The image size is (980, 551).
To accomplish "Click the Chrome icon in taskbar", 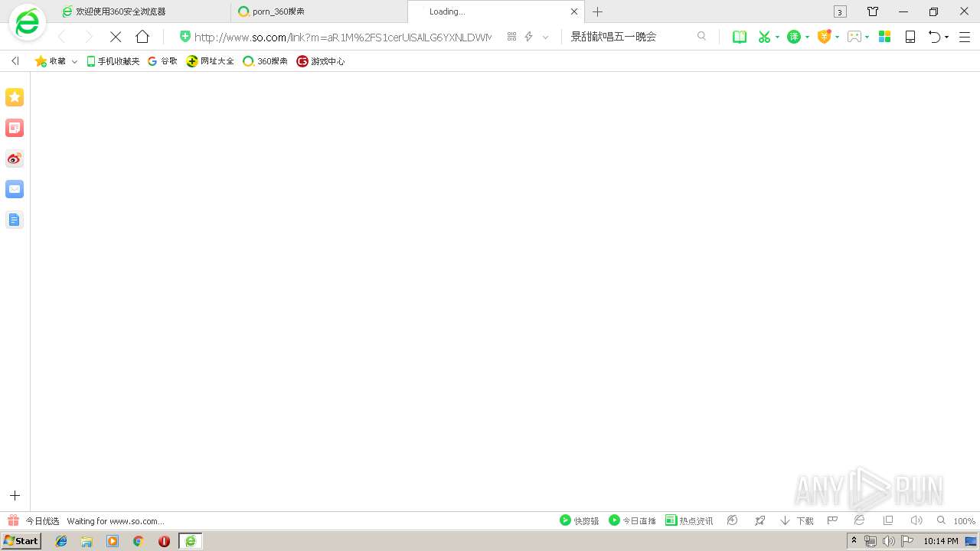I will point(139,541).
